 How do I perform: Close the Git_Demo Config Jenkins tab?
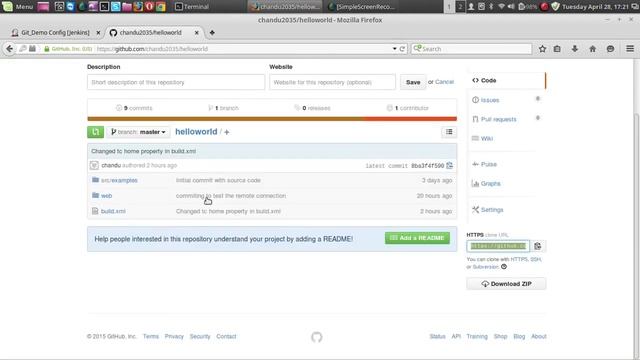98,33
